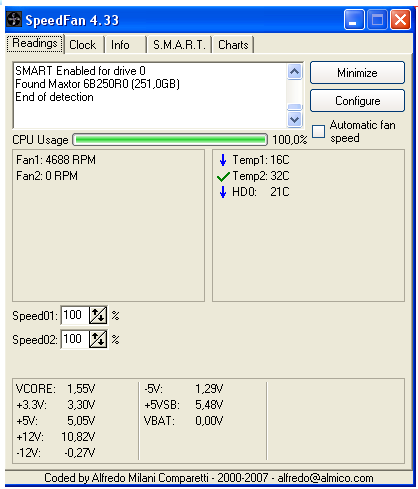This screenshot has width=418, height=489.
Task: Click the 100,0% CPU usage value
Action: click(289, 140)
